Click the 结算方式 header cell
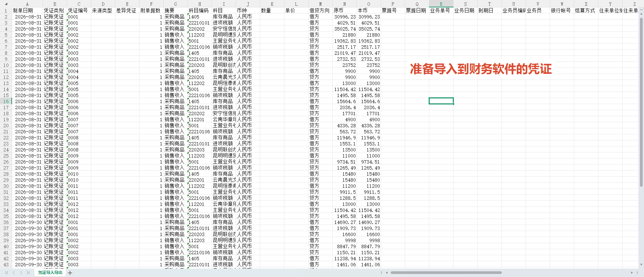The width and height of the screenshot is (644, 277). [586, 11]
